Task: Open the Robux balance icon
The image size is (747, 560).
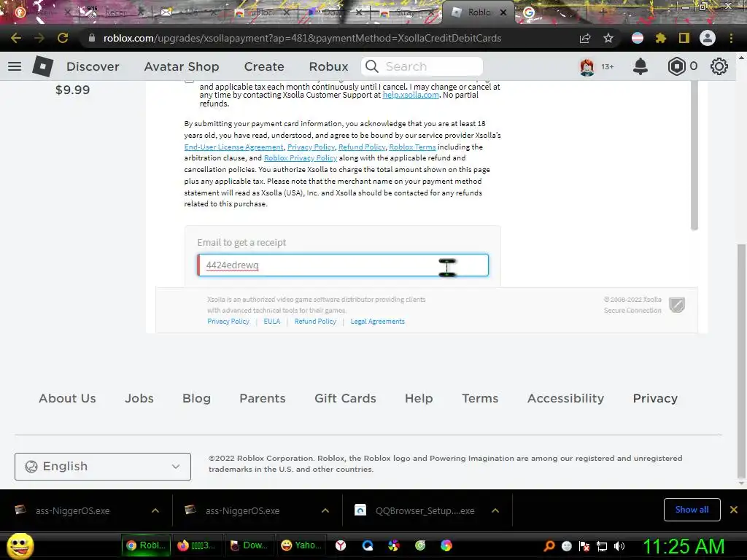Action: (676, 66)
